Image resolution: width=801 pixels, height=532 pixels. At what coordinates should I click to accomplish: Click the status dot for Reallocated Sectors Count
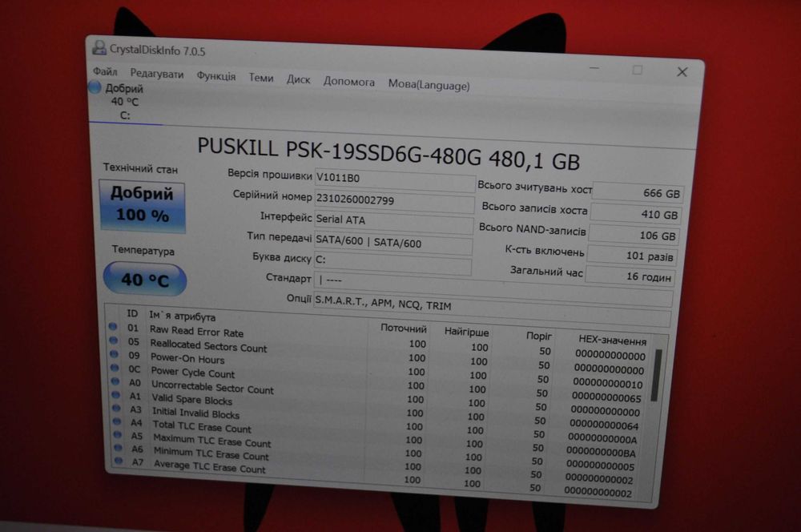click(114, 341)
